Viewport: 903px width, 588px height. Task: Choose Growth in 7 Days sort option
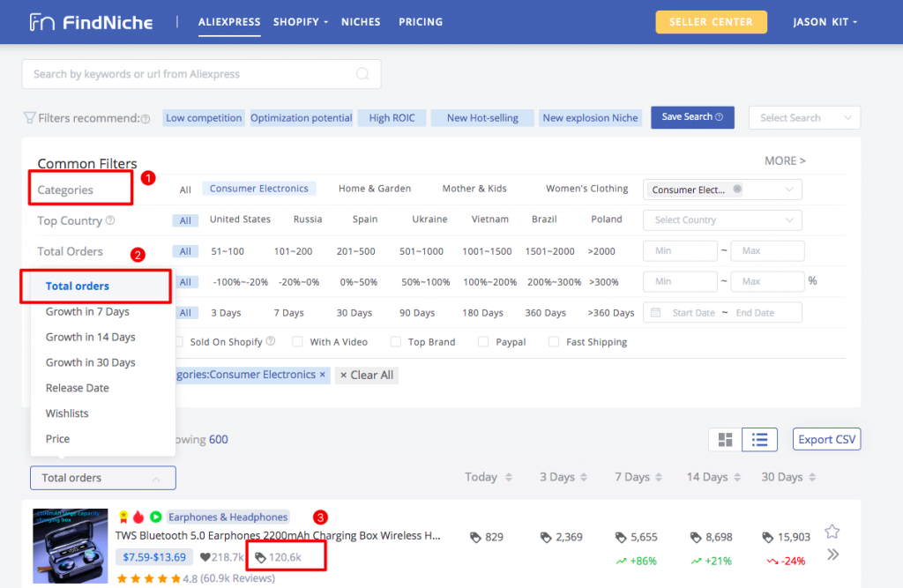(87, 311)
